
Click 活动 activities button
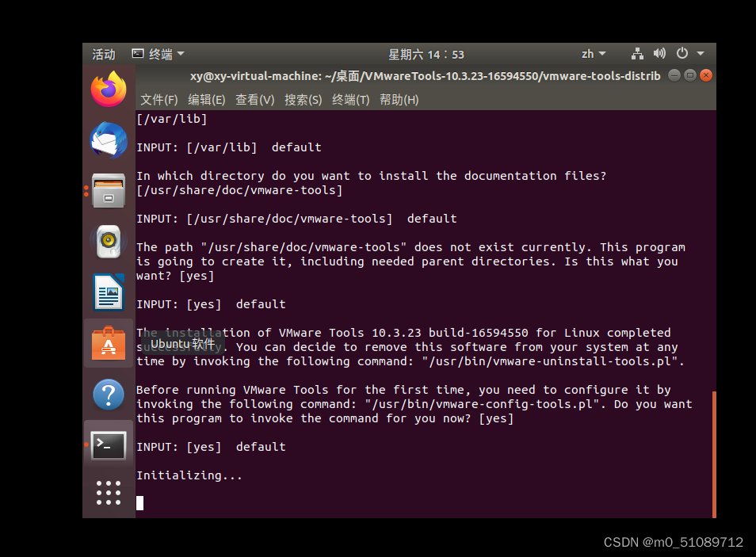pyautogui.click(x=104, y=54)
